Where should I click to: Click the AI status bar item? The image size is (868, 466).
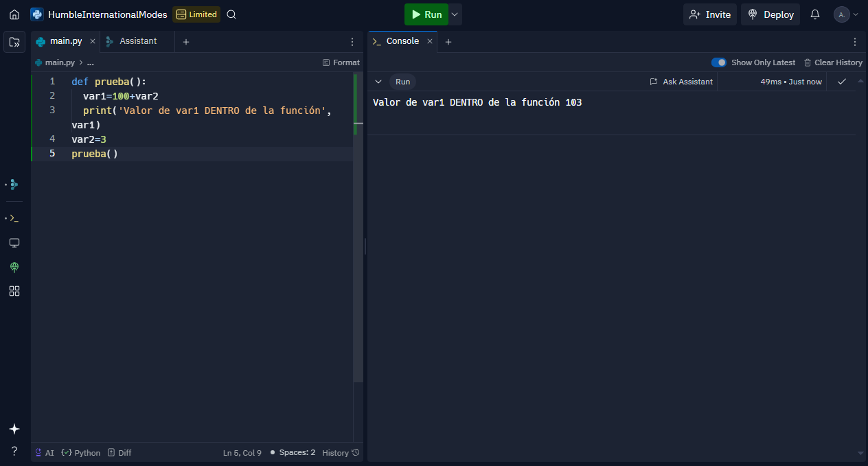(x=45, y=453)
